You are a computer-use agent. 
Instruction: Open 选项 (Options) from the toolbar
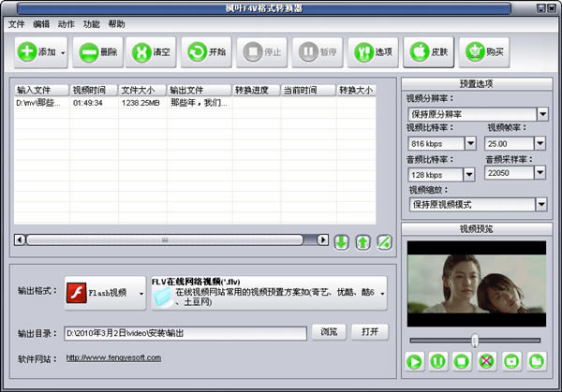pos(373,52)
